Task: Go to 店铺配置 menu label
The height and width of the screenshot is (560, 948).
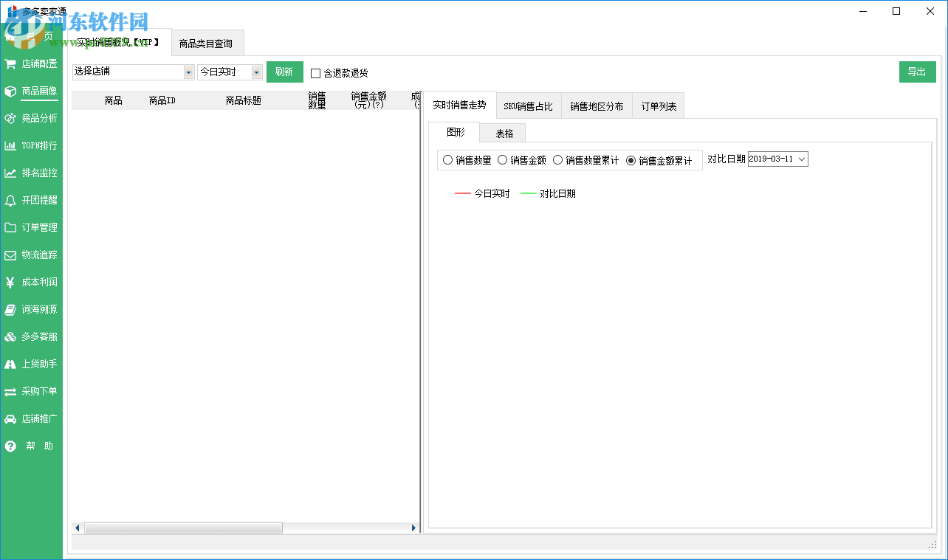Action: (39, 63)
